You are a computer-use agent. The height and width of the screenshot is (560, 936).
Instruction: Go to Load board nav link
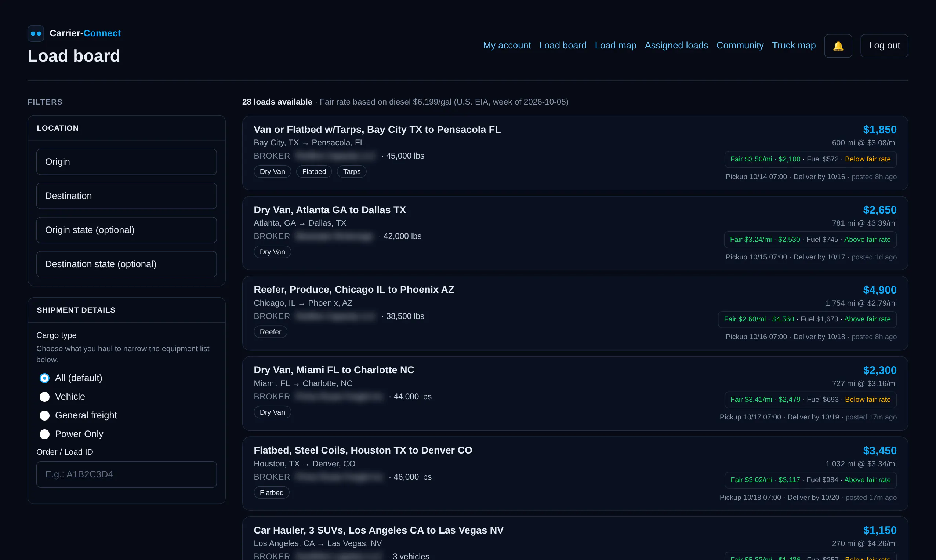563,45
